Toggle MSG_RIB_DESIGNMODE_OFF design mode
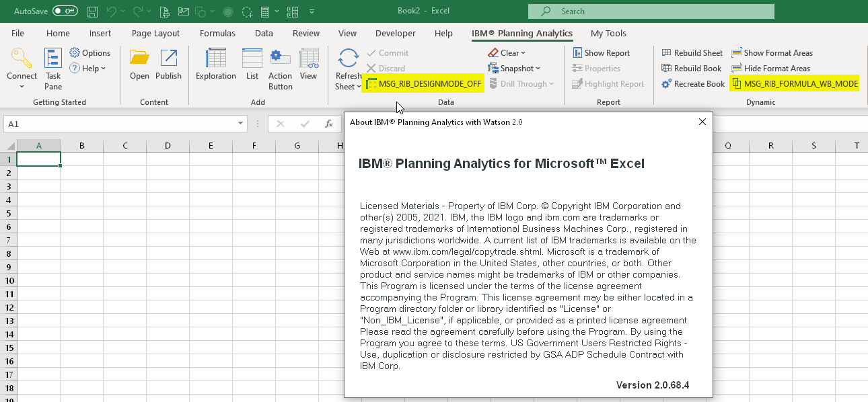The width and height of the screenshot is (868, 402). point(423,84)
